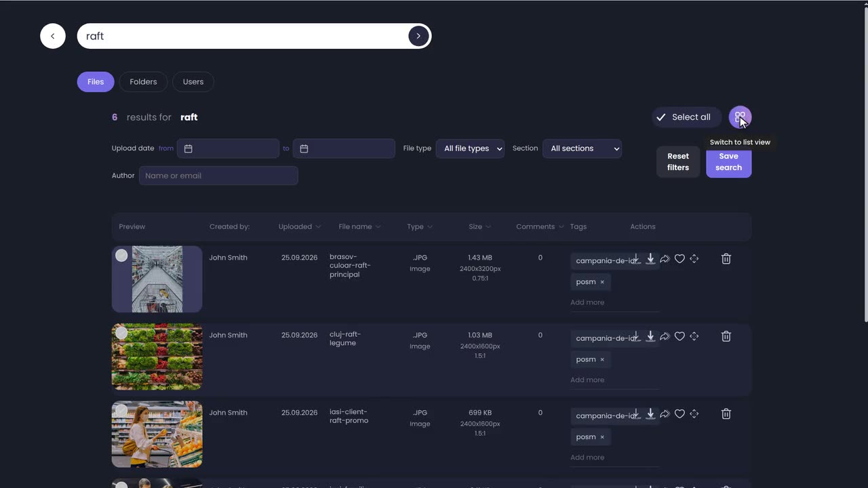This screenshot has width=868, height=488.
Task: Click the move icon for iasi-client-raft-promo
Action: [x=694, y=413]
